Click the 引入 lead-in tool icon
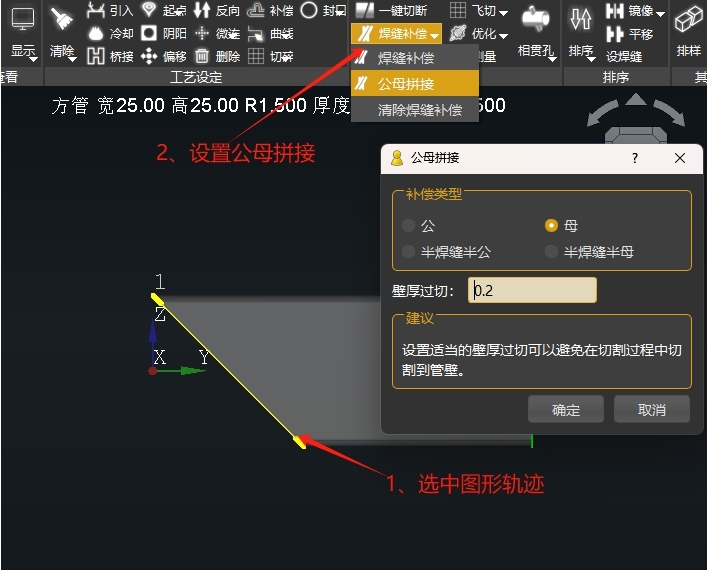This screenshot has height=570, width=707. pos(95,10)
